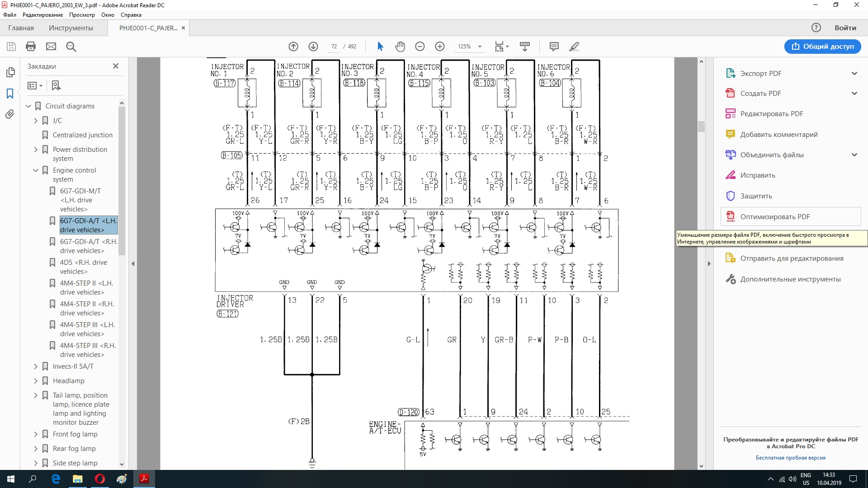Open the Attachments paperclip panel
Screen dimensions: 868x488
tap(10, 114)
